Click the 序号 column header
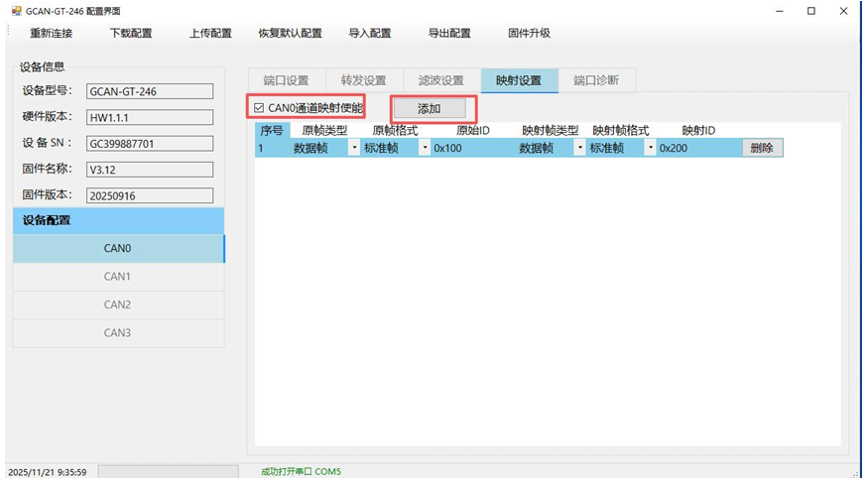The image size is (868, 481). coord(272,131)
